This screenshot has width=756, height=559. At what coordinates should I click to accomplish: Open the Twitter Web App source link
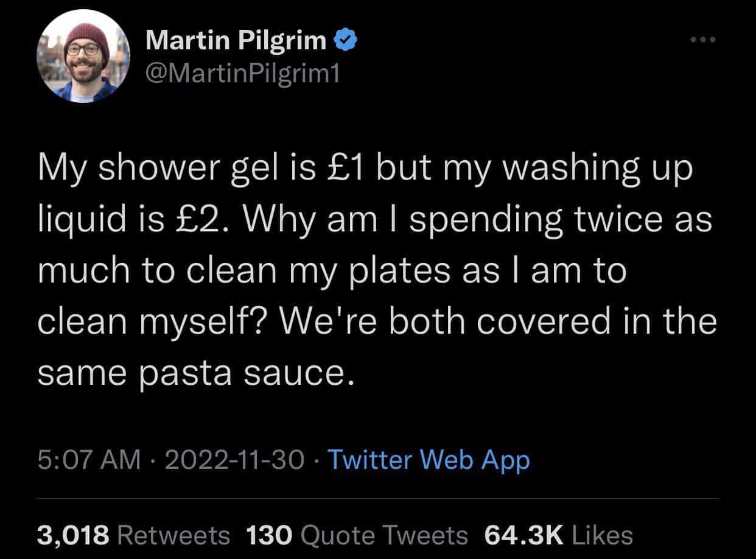pyautogui.click(x=429, y=460)
